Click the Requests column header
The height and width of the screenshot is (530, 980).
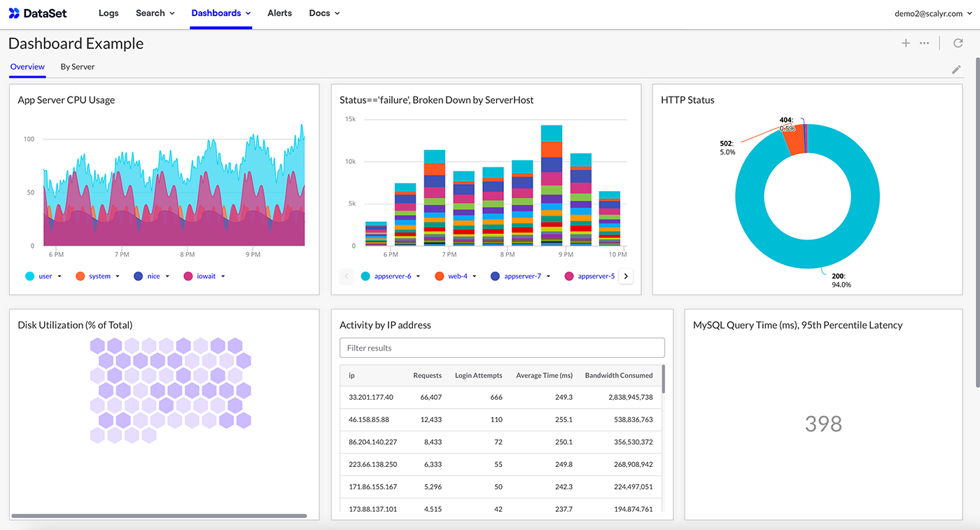[x=427, y=375]
